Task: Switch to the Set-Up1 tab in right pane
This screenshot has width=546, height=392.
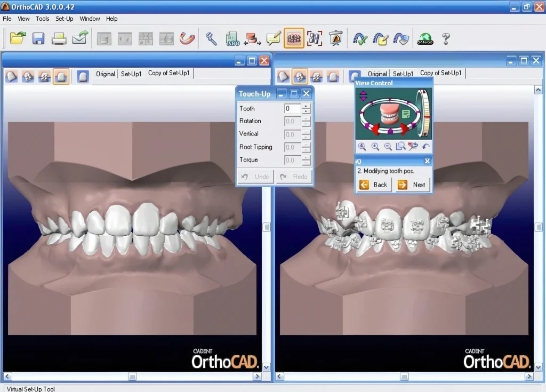Action: click(403, 74)
